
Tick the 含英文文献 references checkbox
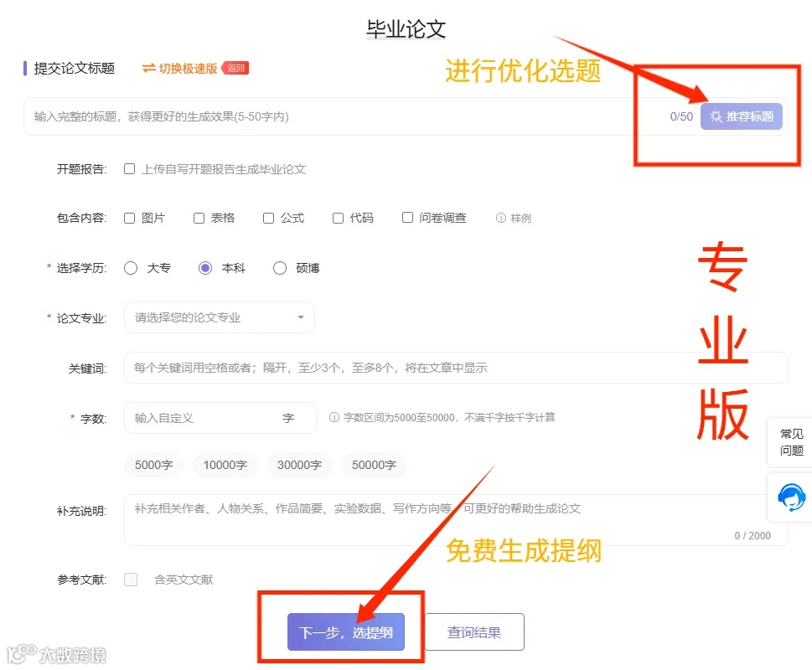(x=130, y=578)
